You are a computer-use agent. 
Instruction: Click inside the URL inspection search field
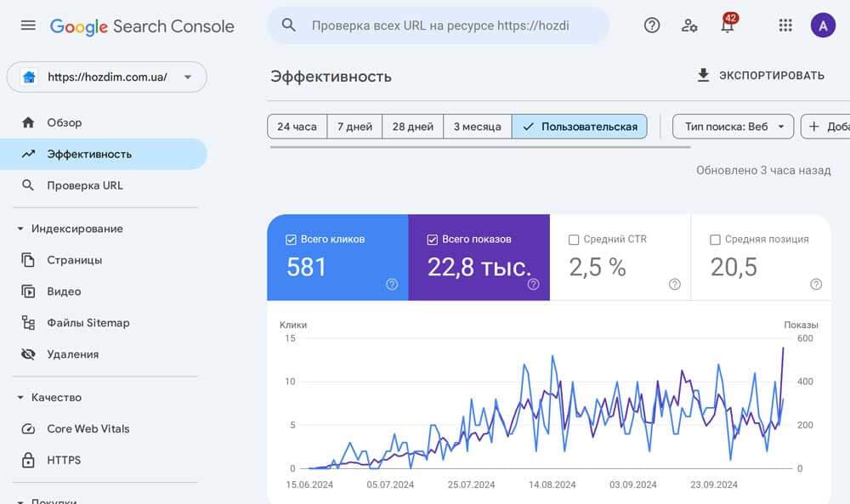pyautogui.click(x=438, y=25)
